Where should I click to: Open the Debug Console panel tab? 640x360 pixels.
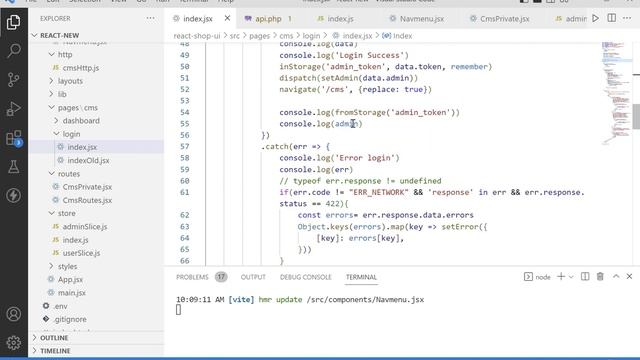pos(306,277)
